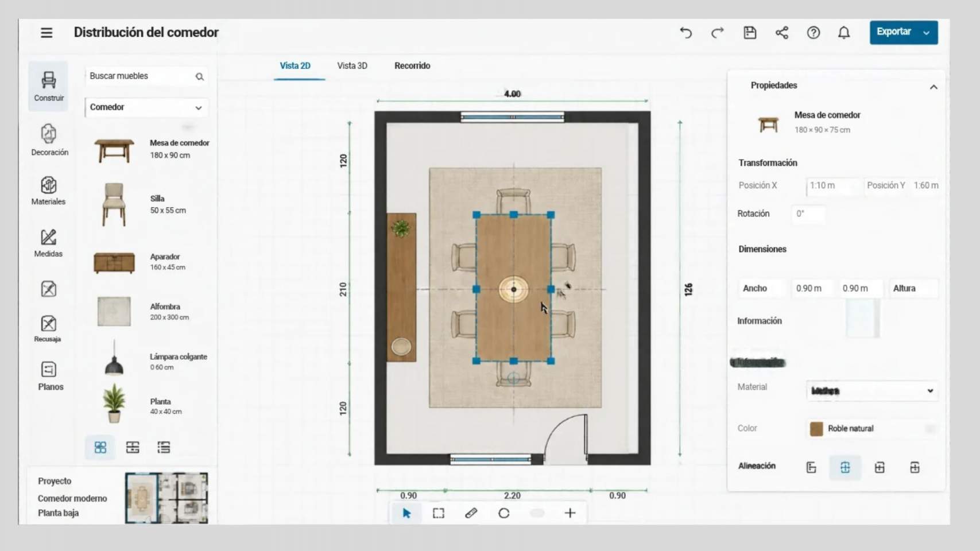The image size is (980, 551).
Task: Save the project with the floppy disk icon
Action: coord(750,33)
